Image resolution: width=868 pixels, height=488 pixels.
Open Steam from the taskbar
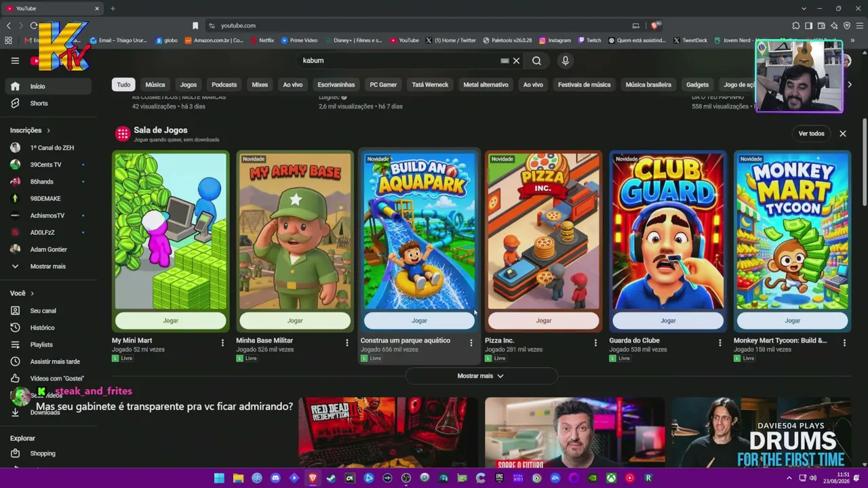click(x=331, y=478)
